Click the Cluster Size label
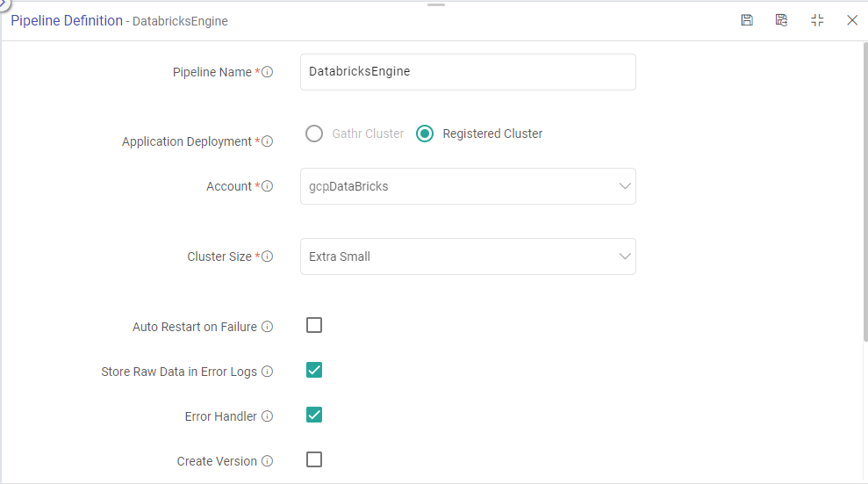 (219, 256)
